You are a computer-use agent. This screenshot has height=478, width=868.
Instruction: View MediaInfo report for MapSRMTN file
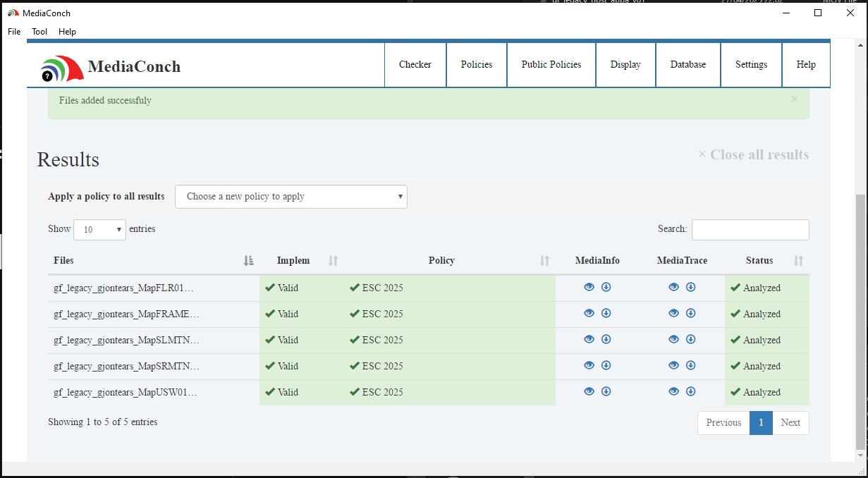(x=589, y=365)
